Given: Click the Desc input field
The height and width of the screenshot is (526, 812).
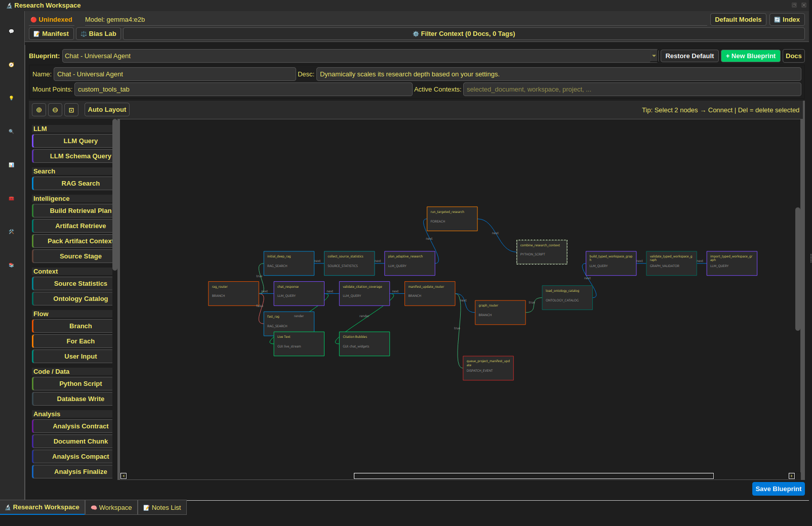Looking at the screenshot, I should 559,74.
